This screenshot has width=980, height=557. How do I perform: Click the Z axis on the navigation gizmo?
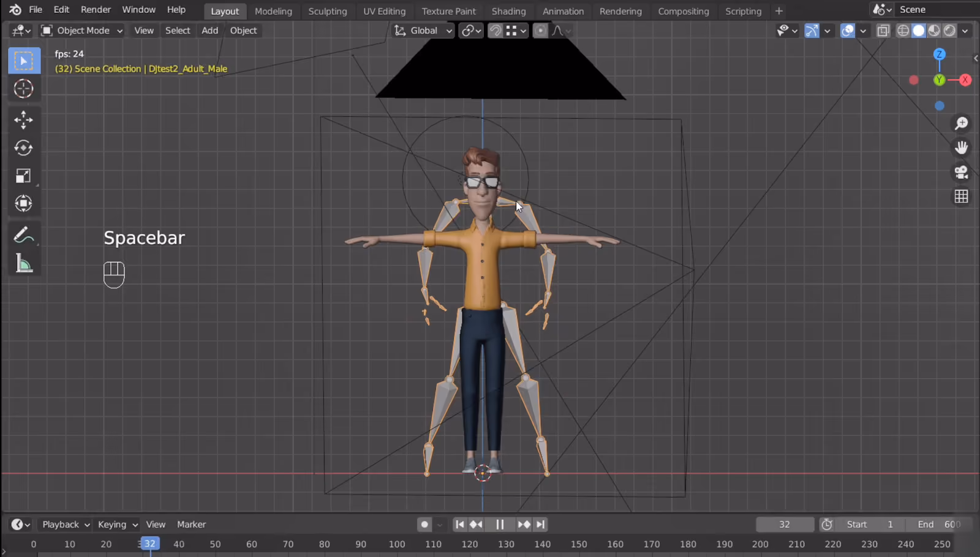[939, 54]
